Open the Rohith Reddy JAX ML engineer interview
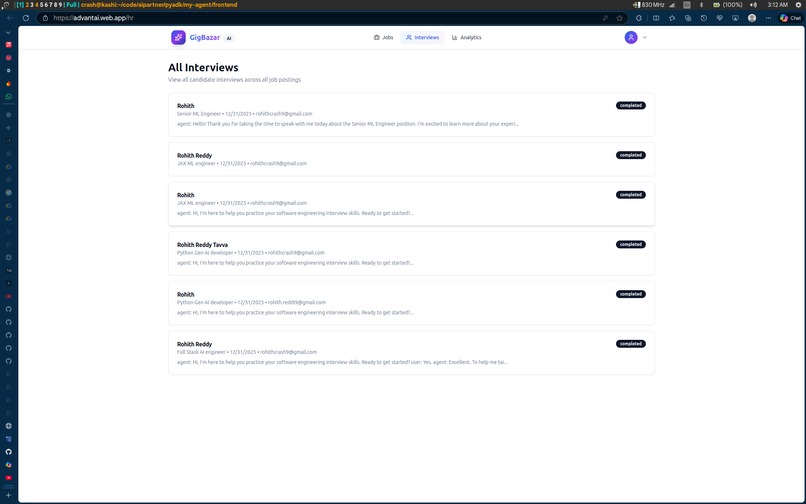This screenshot has width=806, height=504. click(x=411, y=159)
